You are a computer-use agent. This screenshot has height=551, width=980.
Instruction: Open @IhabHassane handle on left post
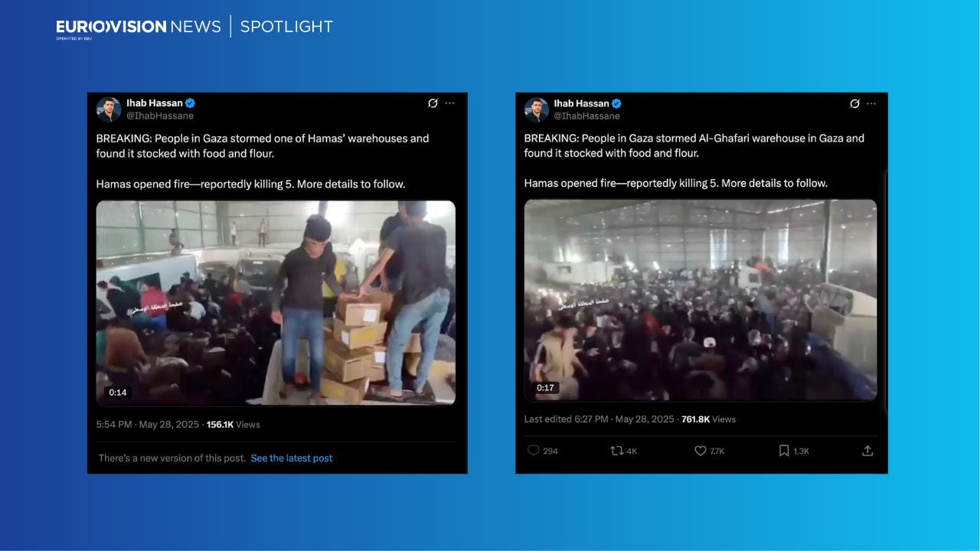pyautogui.click(x=160, y=116)
